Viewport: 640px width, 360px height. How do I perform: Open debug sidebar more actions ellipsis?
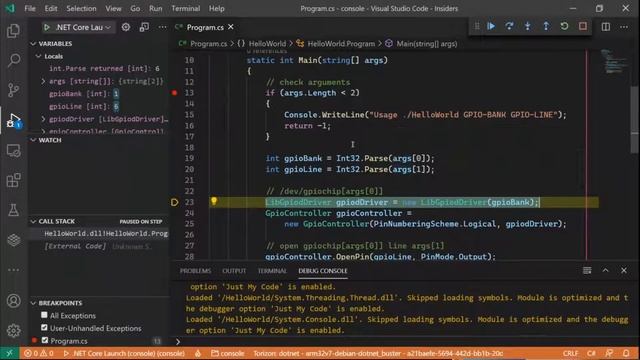tap(162, 27)
